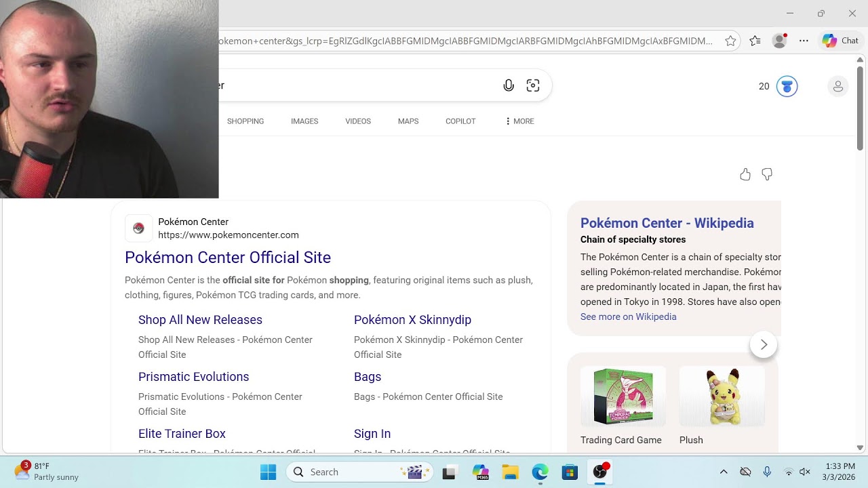Open the Sign In sitelink
The height and width of the screenshot is (488, 868).
tap(372, 434)
